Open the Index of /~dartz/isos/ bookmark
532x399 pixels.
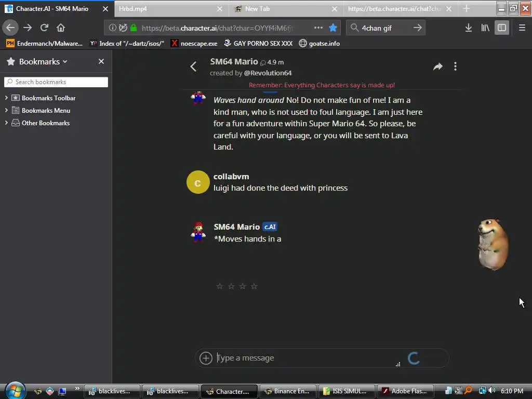click(x=127, y=44)
